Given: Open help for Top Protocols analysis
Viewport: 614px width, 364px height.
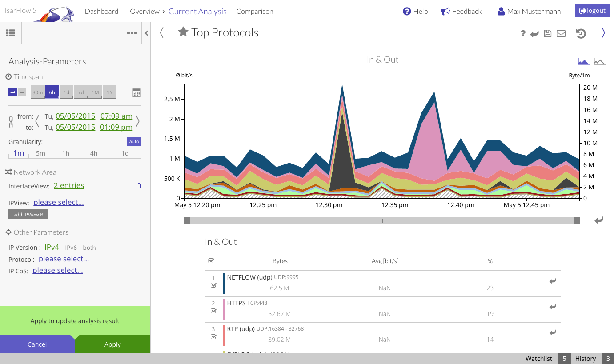Looking at the screenshot, I should (x=523, y=33).
